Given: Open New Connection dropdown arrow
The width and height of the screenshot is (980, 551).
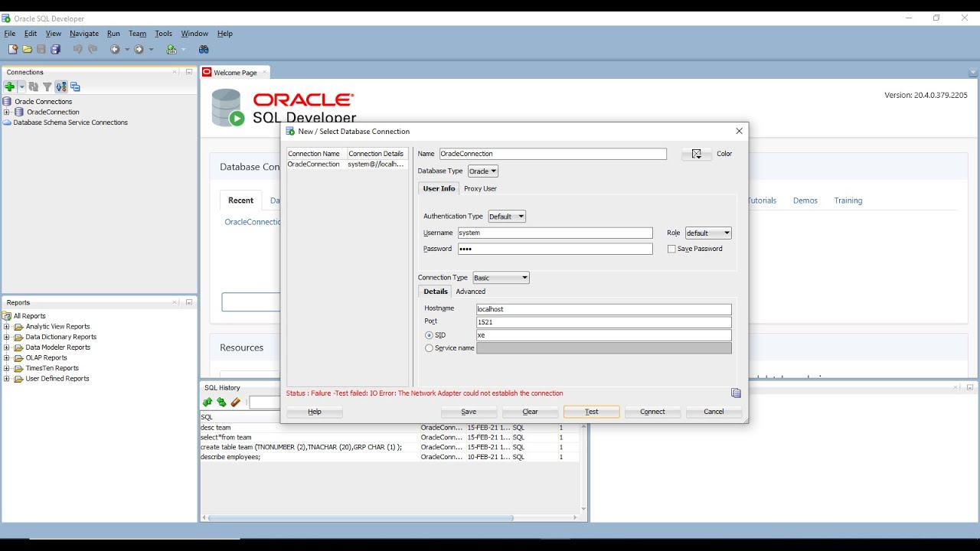Looking at the screenshot, I should [21, 87].
